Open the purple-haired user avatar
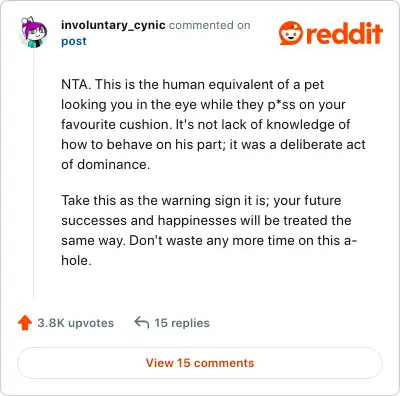 [33, 32]
